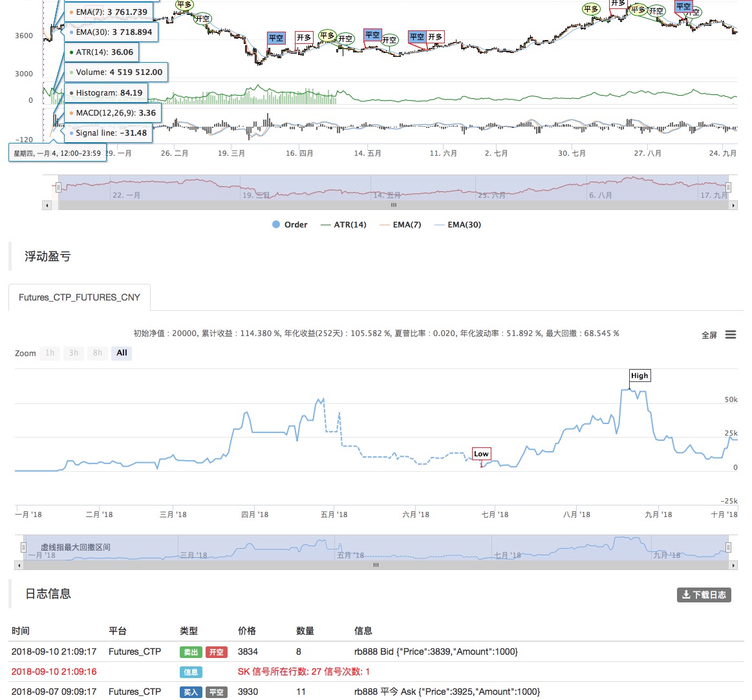Click the 卖出 badge in the log
This screenshot has height=700, width=752.
tap(191, 652)
